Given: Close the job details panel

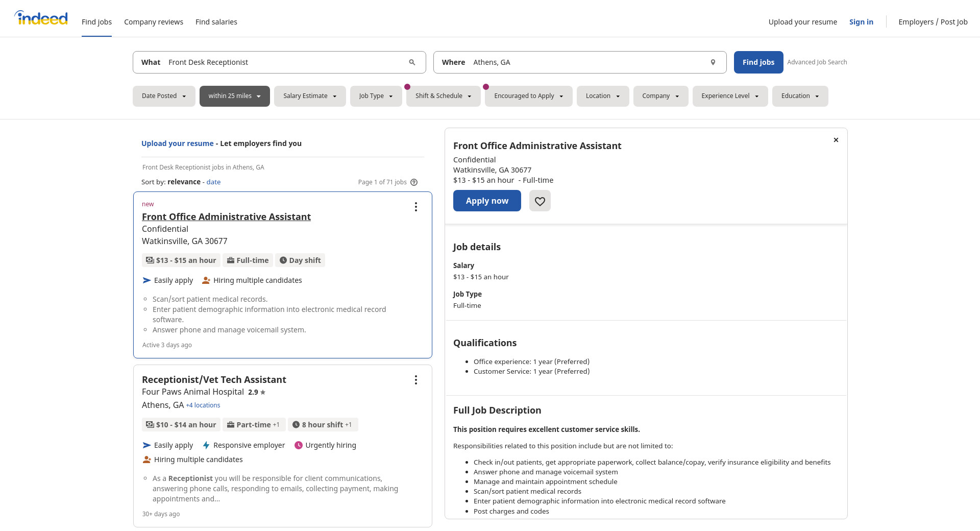Looking at the screenshot, I should (x=836, y=140).
